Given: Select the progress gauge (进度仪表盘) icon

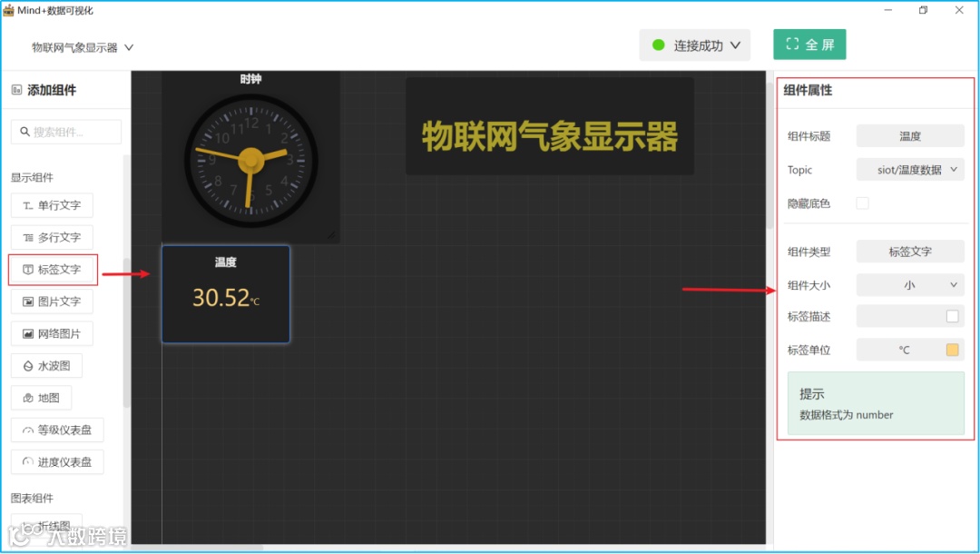Looking at the screenshot, I should point(27,462).
